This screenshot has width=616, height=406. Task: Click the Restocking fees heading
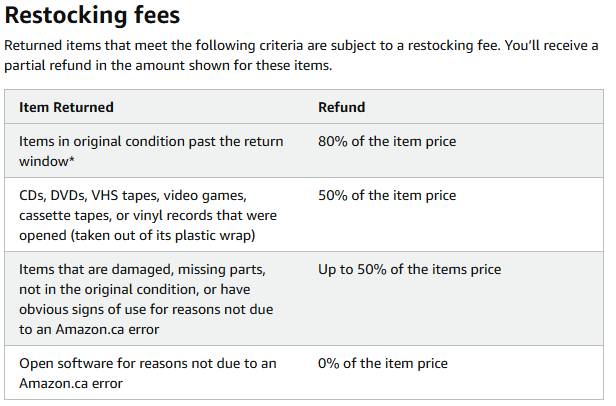point(92,15)
